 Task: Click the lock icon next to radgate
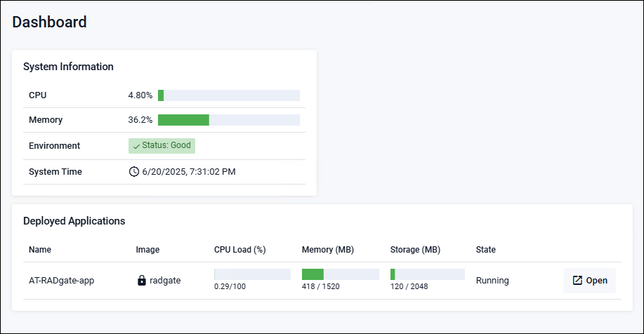[x=142, y=281]
